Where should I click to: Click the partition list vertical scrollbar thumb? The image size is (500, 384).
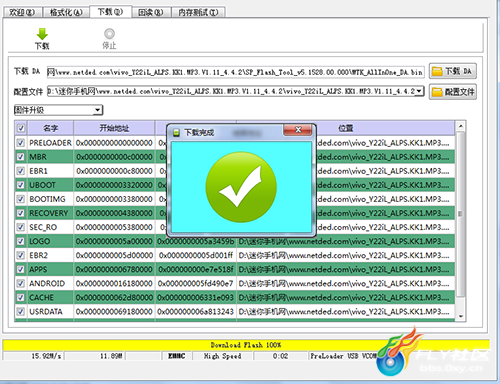tap(460, 214)
